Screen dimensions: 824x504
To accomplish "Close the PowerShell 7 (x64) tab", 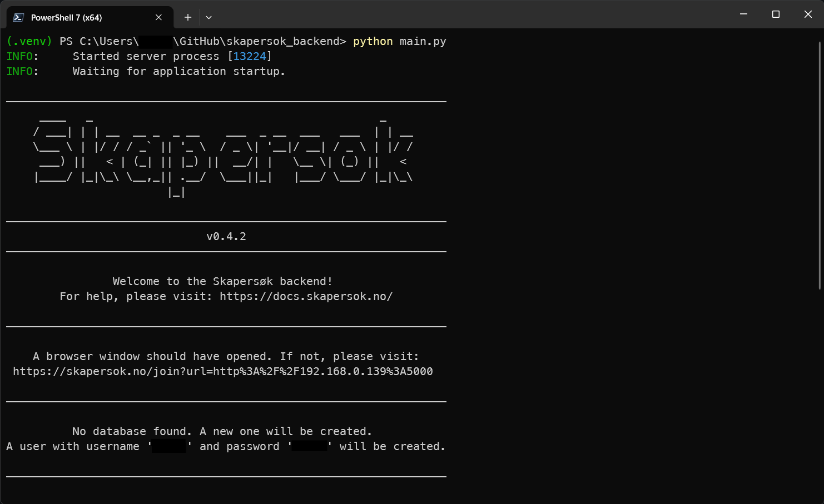I will click(158, 17).
